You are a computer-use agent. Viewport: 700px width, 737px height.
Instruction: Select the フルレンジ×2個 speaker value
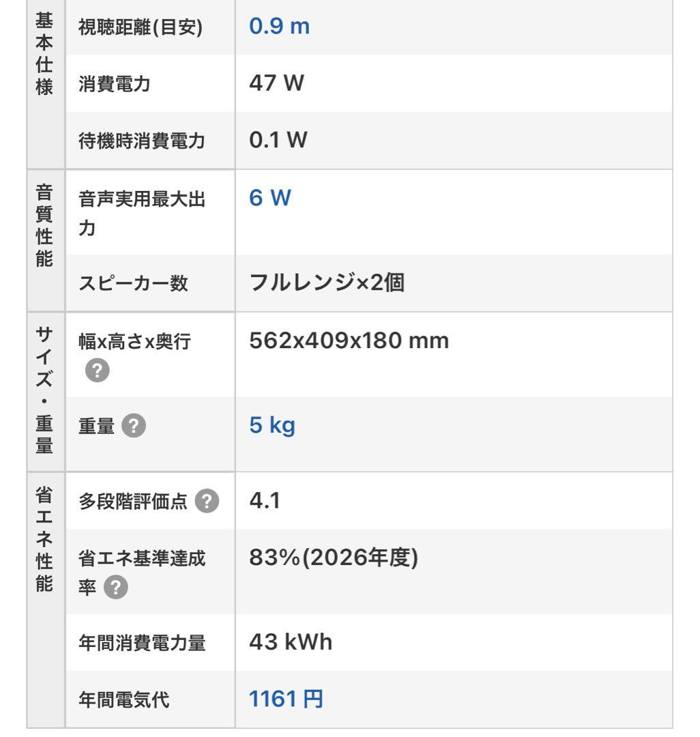pos(327,283)
